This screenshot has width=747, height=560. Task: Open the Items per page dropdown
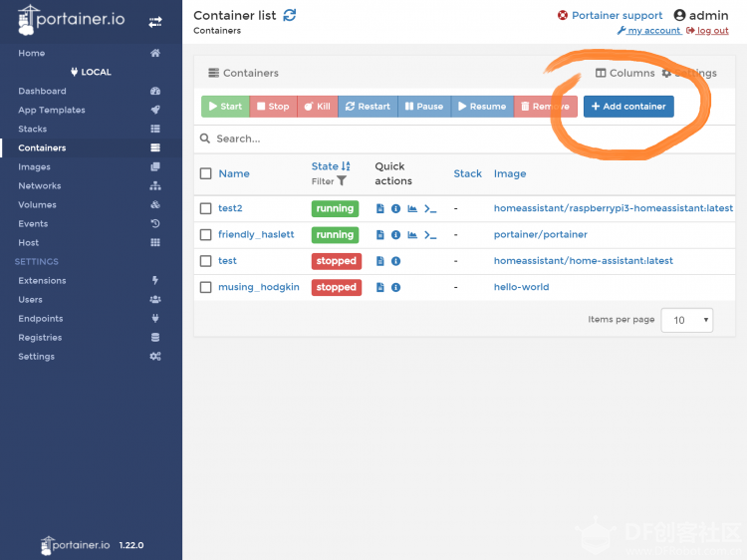click(687, 320)
